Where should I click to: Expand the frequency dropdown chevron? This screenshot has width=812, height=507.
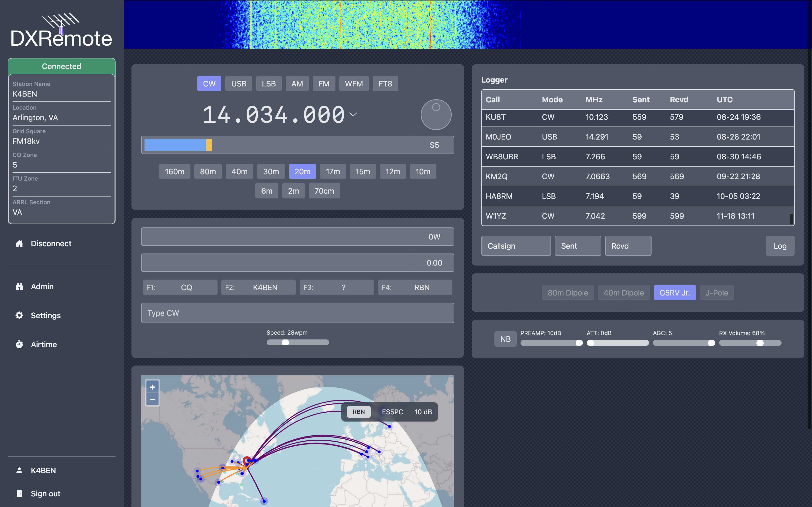point(353,114)
